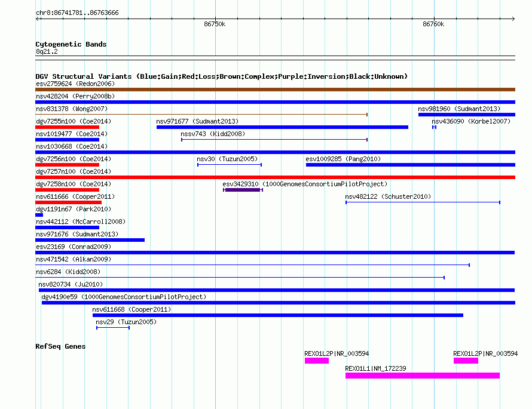Open esv3429310 (1000GenomesConsortiumPilotProject) label
The width and height of the screenshot is (532, 409).
pyautogui.click(x=305, y=184)
